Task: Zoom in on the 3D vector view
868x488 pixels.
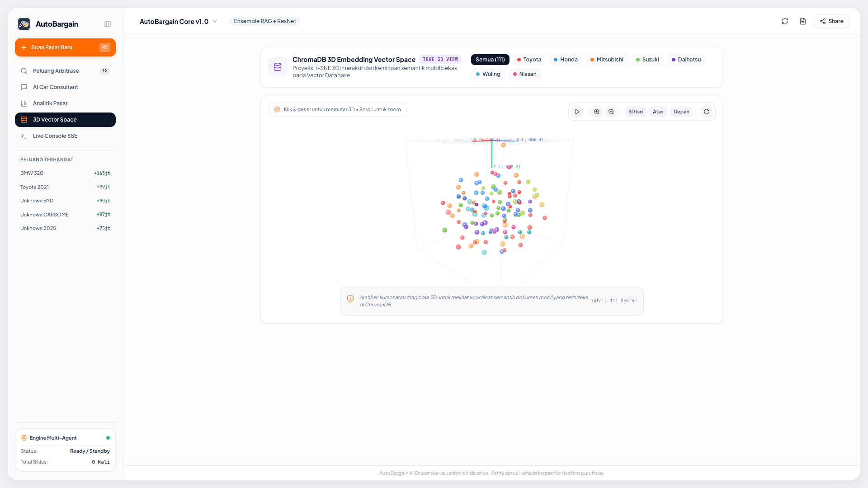Action: 597,112
